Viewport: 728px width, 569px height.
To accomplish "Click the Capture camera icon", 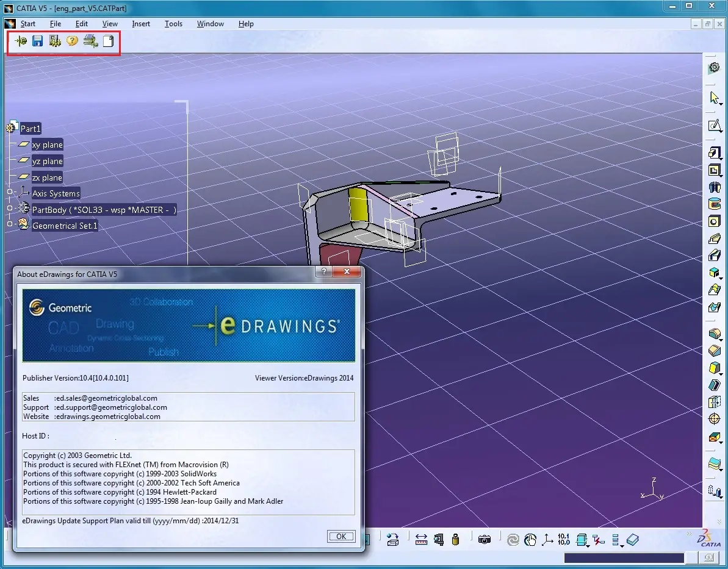I will pos(485,540).
